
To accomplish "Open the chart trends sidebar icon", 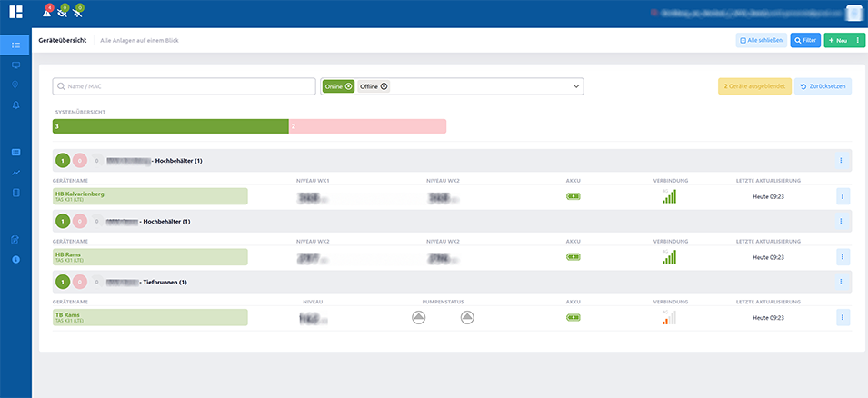I will point(15,173).
